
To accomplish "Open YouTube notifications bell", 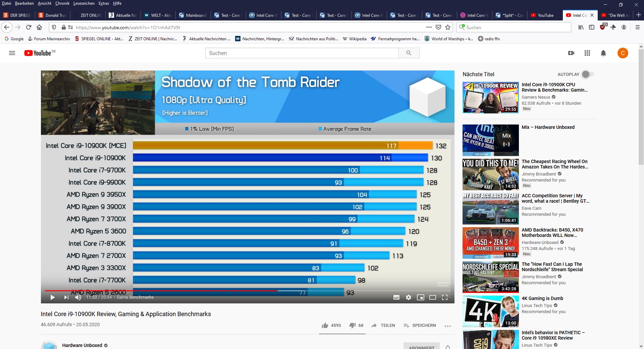I will [x=603, y=53].
